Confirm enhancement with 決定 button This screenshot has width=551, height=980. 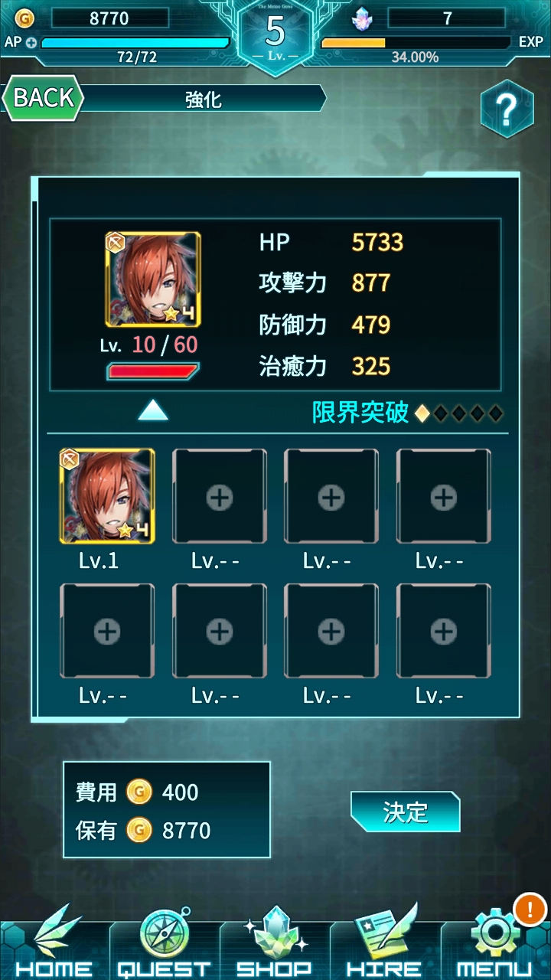click(x=406, y=812)
